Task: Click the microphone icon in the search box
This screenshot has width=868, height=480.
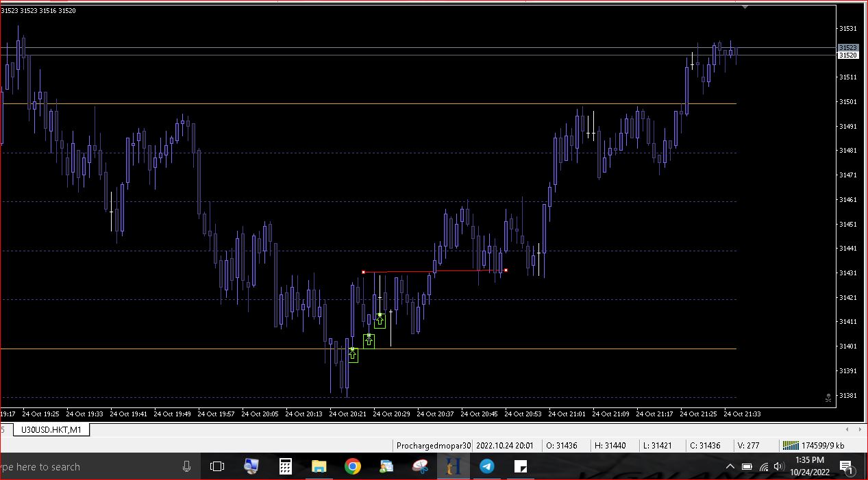Action: [186, 466]
